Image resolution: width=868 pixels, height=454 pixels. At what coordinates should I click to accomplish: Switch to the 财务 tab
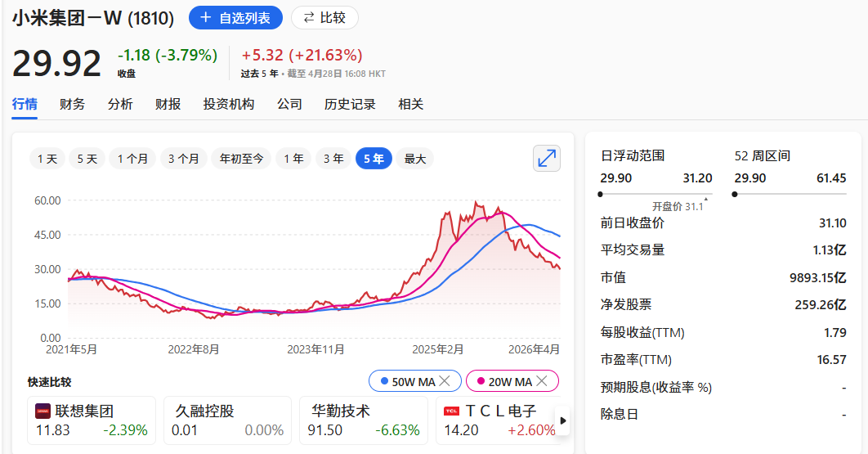tap(73, 104)
